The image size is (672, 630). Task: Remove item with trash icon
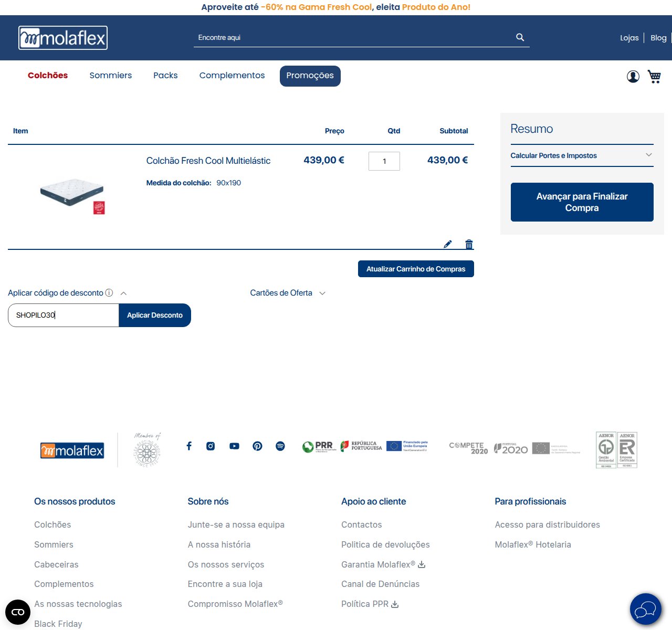(x=469, y=244)
